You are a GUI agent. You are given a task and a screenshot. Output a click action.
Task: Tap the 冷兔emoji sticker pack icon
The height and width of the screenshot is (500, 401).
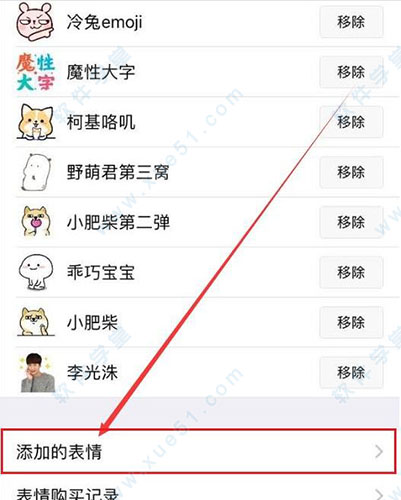coord(35,21)
